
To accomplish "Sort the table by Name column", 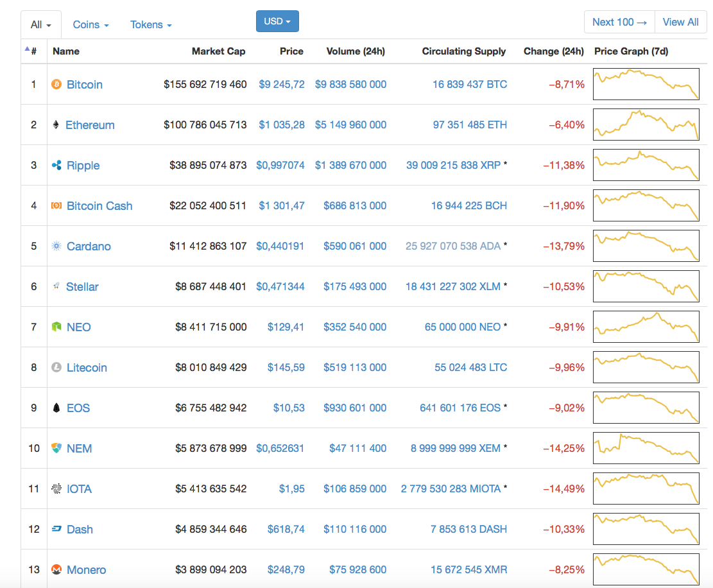I will (66, 51).
